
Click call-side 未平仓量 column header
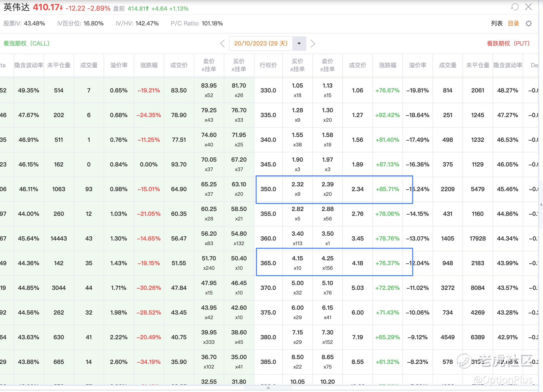tap(59, 65)
